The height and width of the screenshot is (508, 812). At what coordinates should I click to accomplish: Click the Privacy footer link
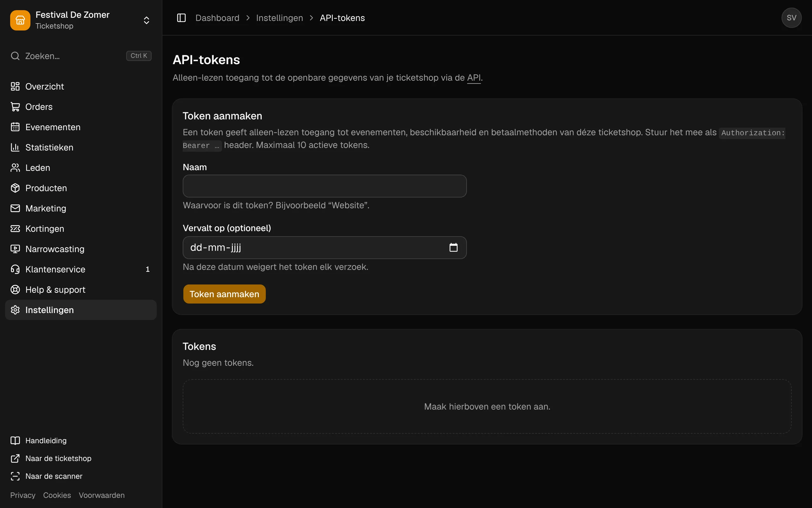click(23, 495)
